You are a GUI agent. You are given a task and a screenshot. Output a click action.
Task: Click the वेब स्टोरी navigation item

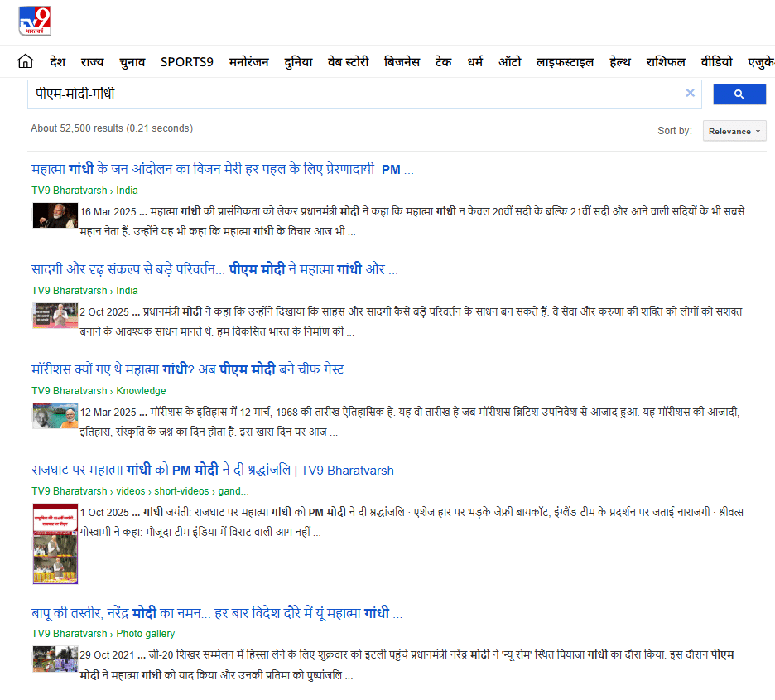click(348, 62)
